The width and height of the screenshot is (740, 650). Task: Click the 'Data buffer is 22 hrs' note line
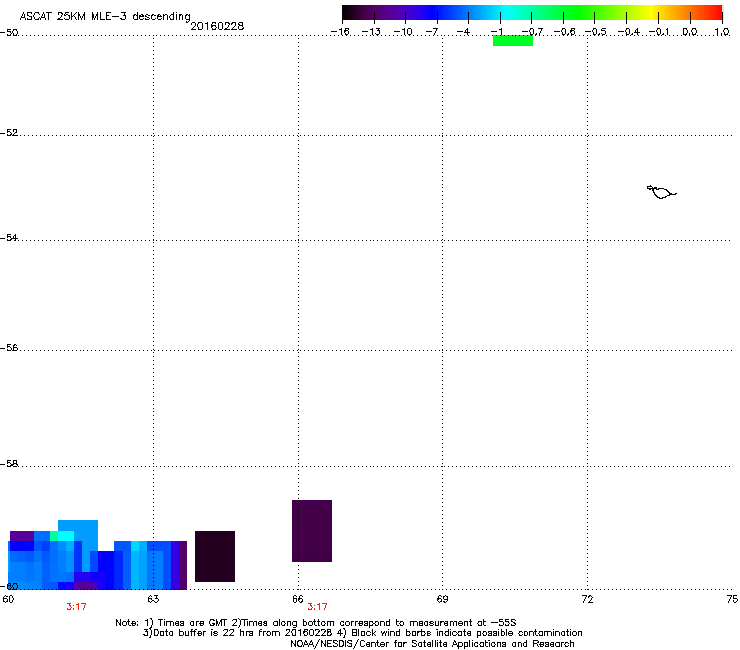click(x=362, y=633)
